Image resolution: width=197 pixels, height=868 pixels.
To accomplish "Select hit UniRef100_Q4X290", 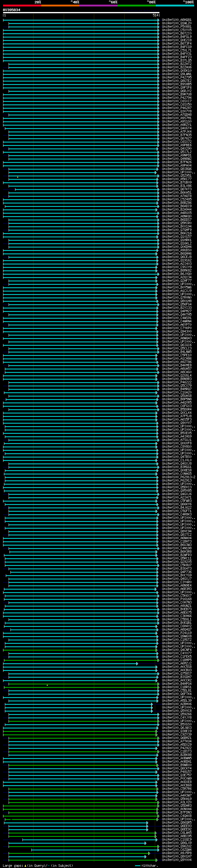I will pyautogui.click(x=176, y=149).
